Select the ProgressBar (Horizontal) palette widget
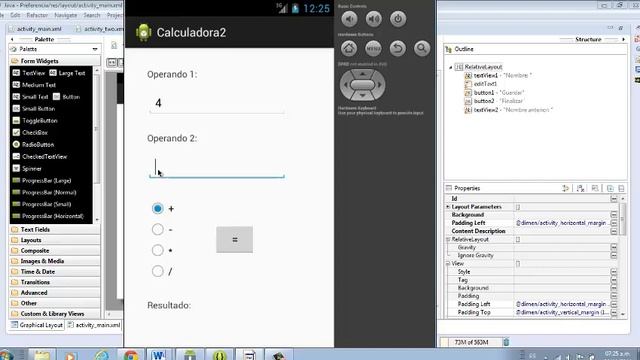The height and width of the screenshot is (360, 640). (48, 216)
